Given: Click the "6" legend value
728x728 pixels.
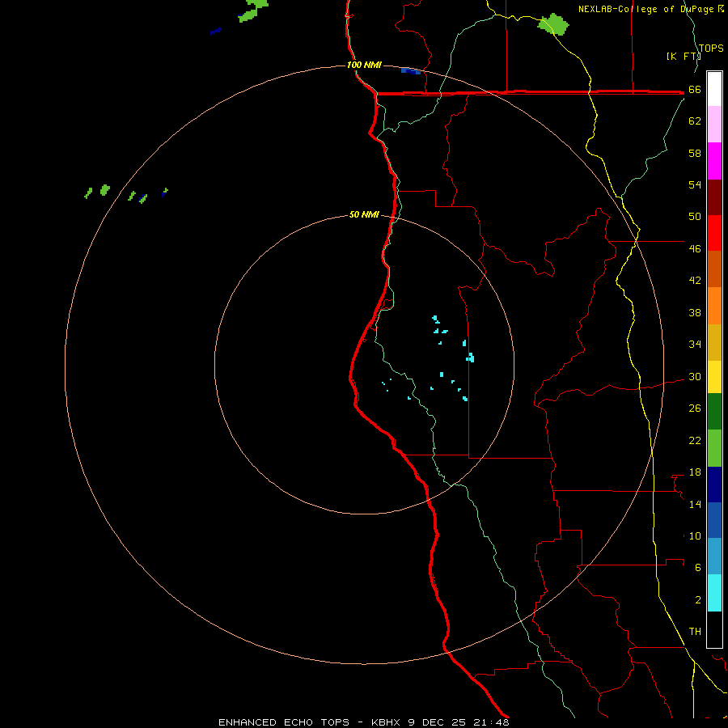Looking at the screenshot, I should coord(698,567).
